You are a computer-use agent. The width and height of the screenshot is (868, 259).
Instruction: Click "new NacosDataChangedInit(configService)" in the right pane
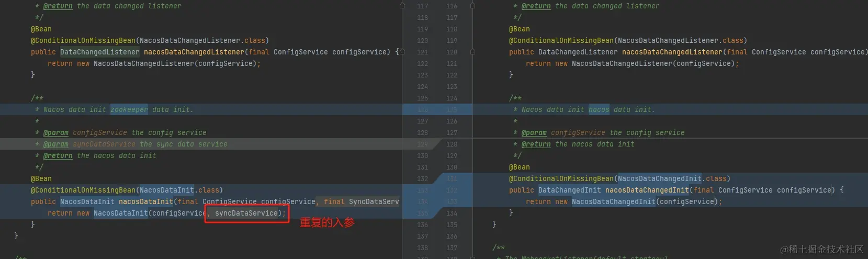[x=637, y=201]
